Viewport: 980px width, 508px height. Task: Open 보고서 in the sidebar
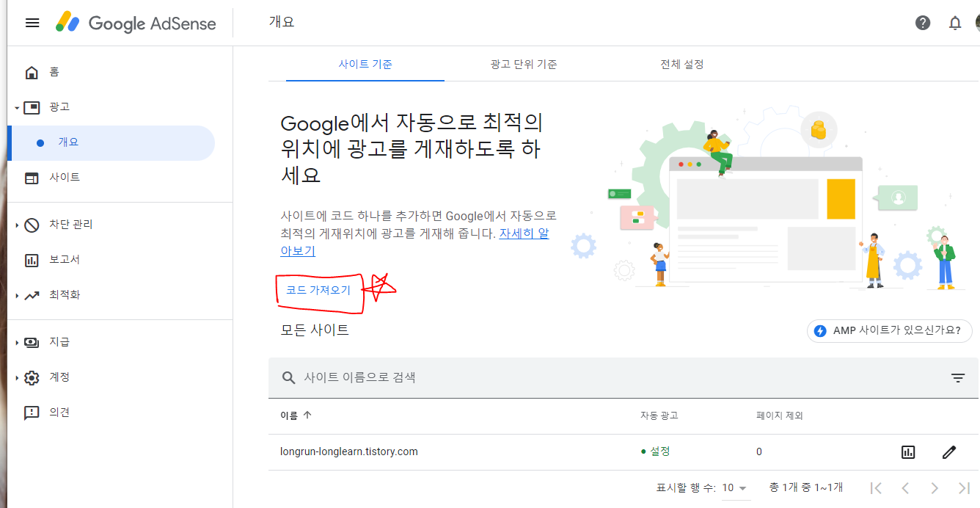point(65,260)
